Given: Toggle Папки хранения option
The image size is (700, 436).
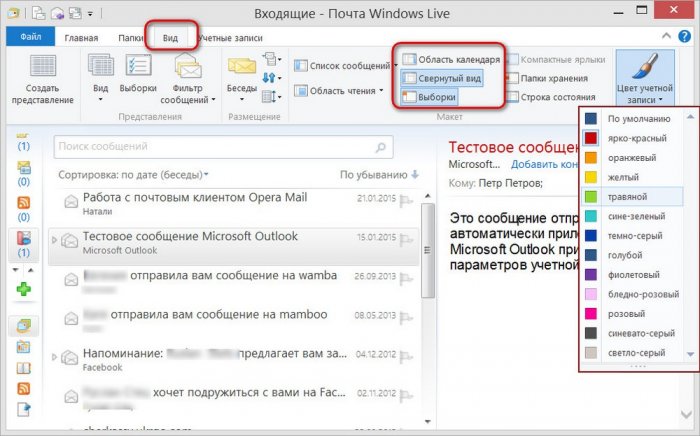Looking at the screenshot, I should pos(548,78).
